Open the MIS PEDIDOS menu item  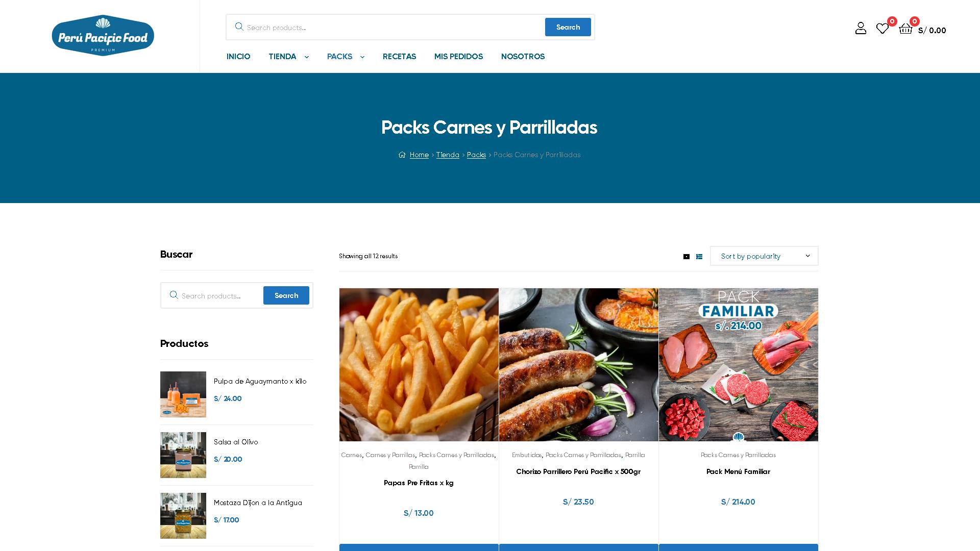[x=458, y=57]
